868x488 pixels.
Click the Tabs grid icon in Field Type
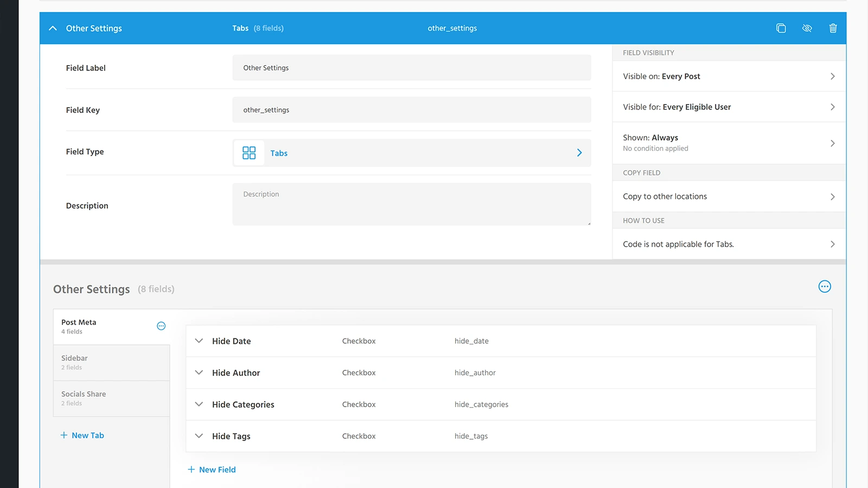(248, 152)
